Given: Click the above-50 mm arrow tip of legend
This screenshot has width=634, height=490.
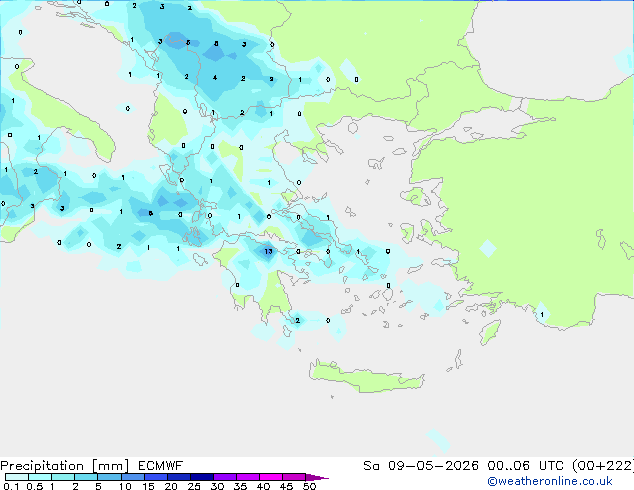Looking at the screenshot, I should coord(317,477).
